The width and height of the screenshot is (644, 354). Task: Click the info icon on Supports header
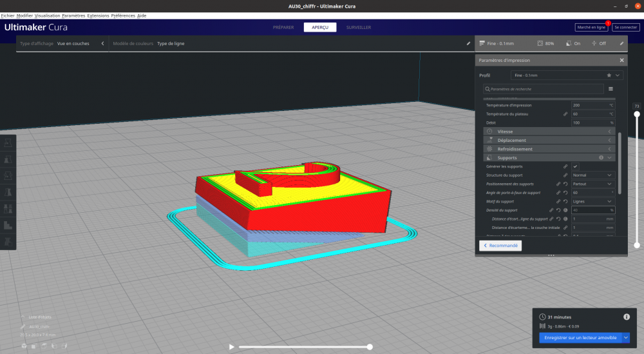coord(601,157)
